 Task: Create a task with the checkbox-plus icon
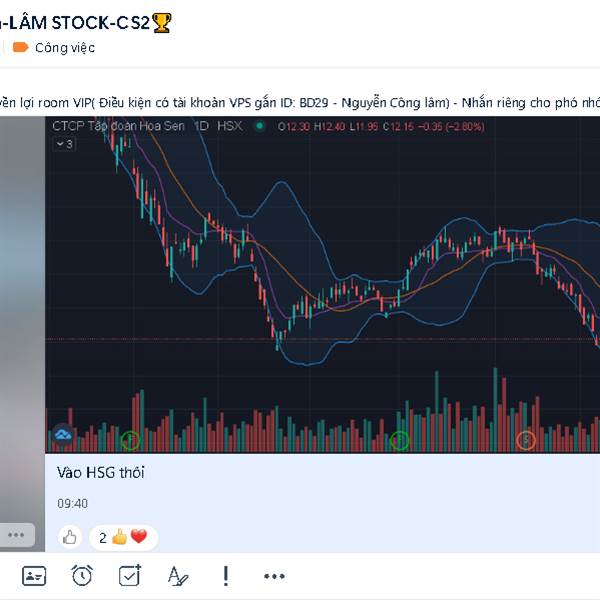pyautogui.click(x=130, y=576)
